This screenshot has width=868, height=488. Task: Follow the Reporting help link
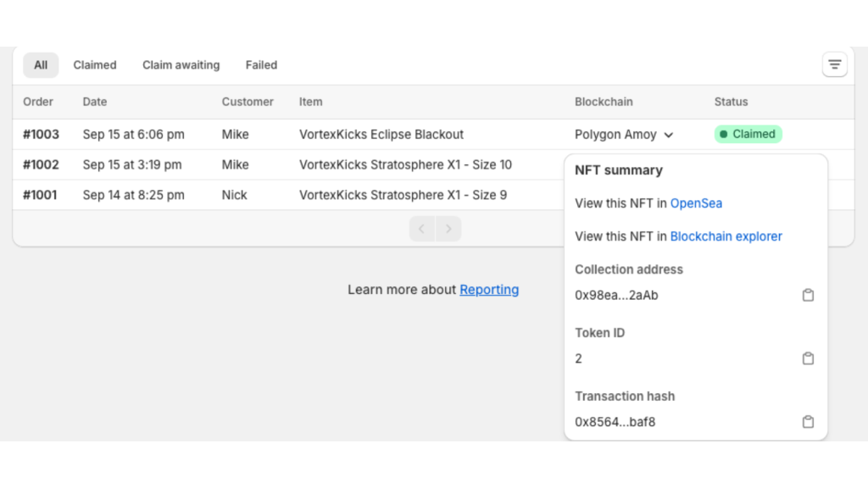(x=489, y=290)
